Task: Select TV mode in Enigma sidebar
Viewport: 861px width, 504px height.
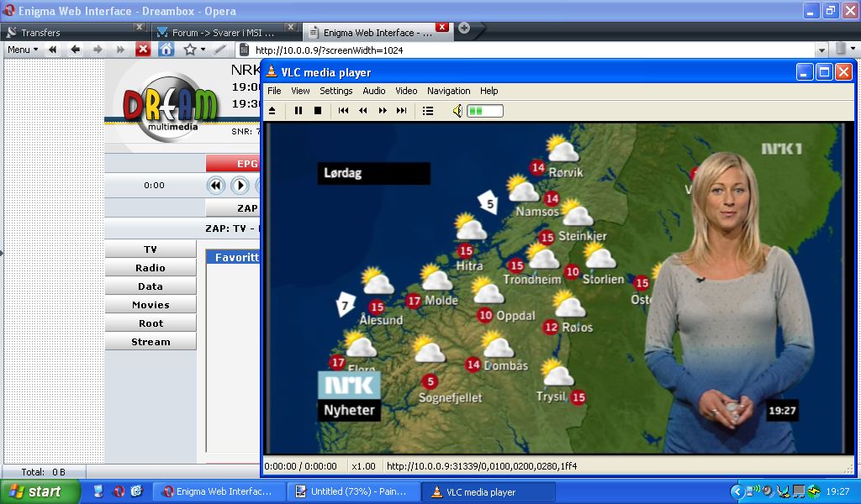Action: pyautogui.click(x=151, y=249)
